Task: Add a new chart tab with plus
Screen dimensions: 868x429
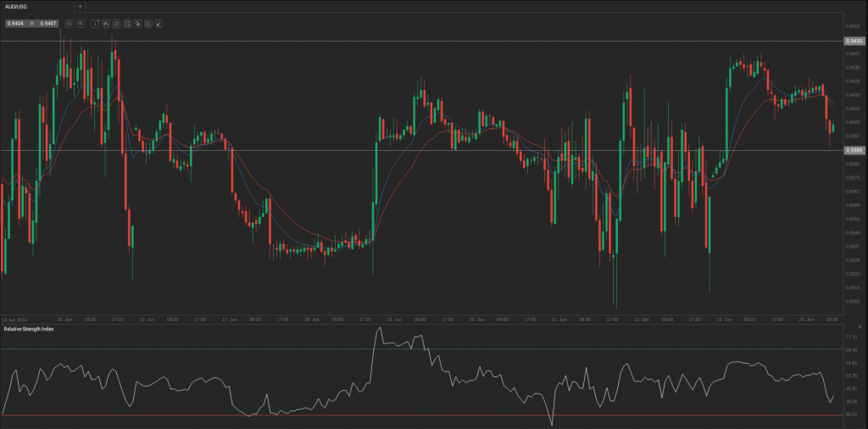Action: pos(81,7)
